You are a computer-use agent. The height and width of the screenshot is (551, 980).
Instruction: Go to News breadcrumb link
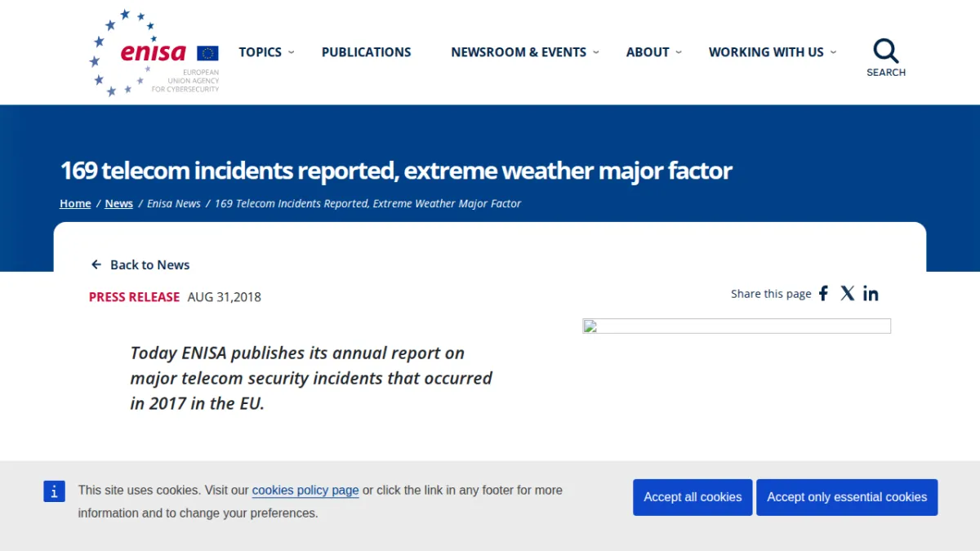(x=118, y=203)
